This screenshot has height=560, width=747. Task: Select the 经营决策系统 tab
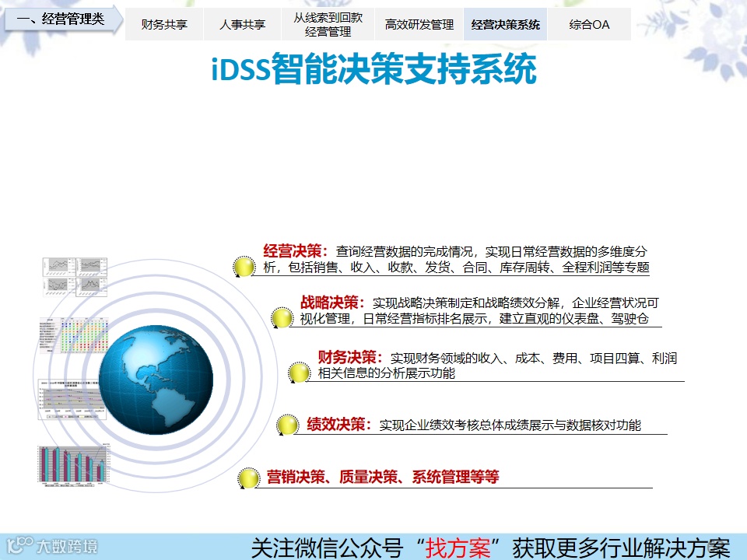click(x=505, y=24)
